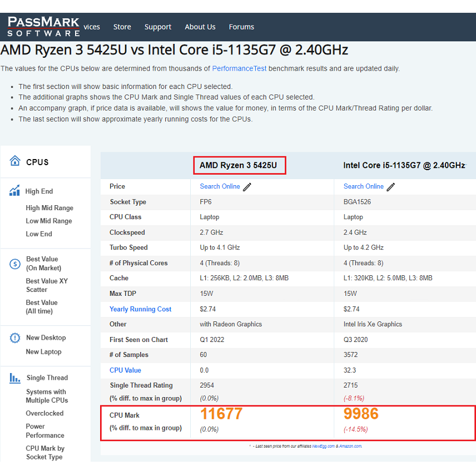Screen dimensions: 476x476
Task: Click the Intel Iris Xe Graphics value
Action: pos(373,324)
